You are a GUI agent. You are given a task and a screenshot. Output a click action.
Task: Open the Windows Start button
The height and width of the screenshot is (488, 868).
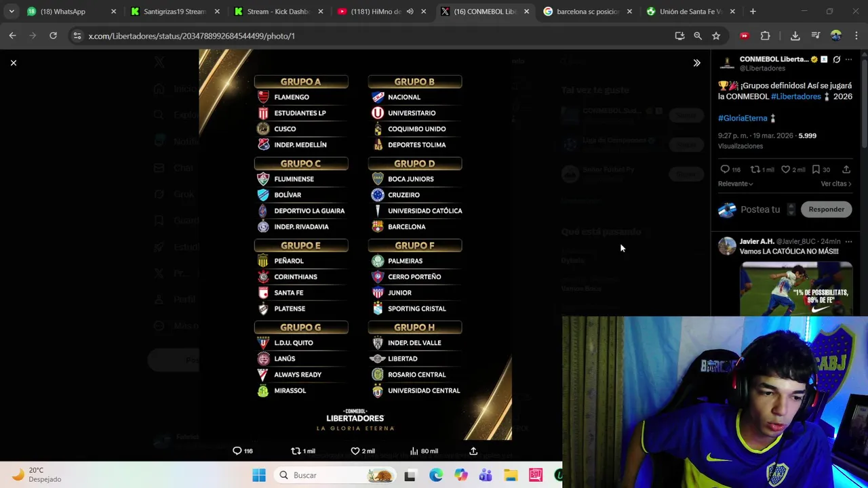point(259,475)
